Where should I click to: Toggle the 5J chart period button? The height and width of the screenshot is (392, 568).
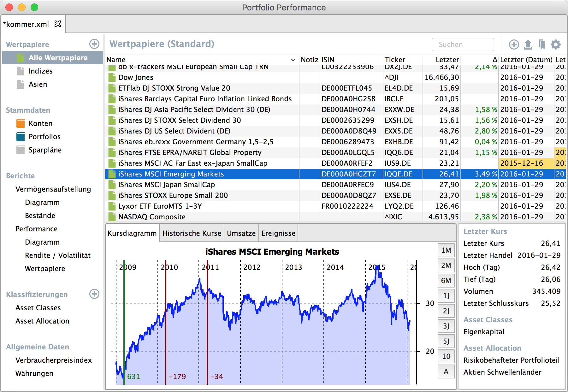pyautogui.click(x=446, y=341)
